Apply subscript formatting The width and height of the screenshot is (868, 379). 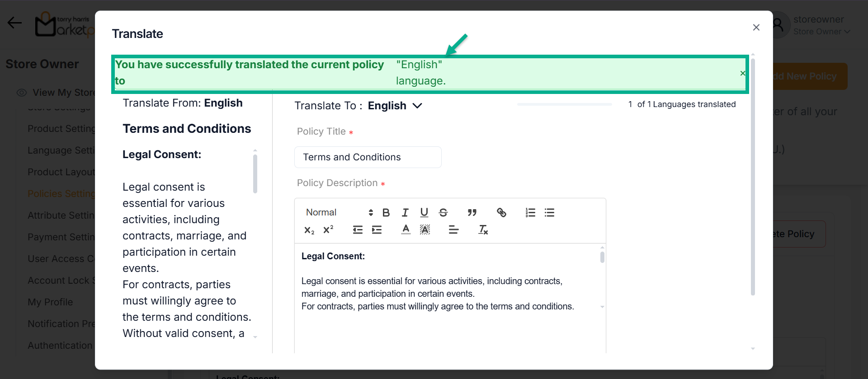pos(309,230)
